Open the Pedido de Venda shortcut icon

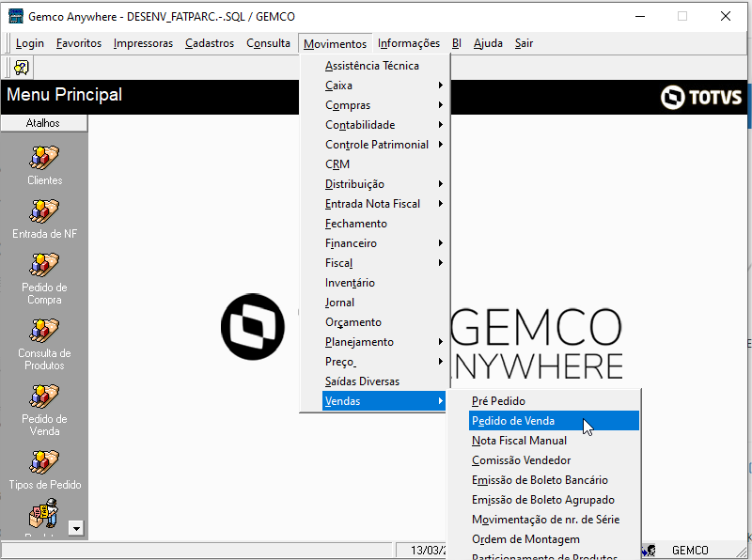pos(44,397)
